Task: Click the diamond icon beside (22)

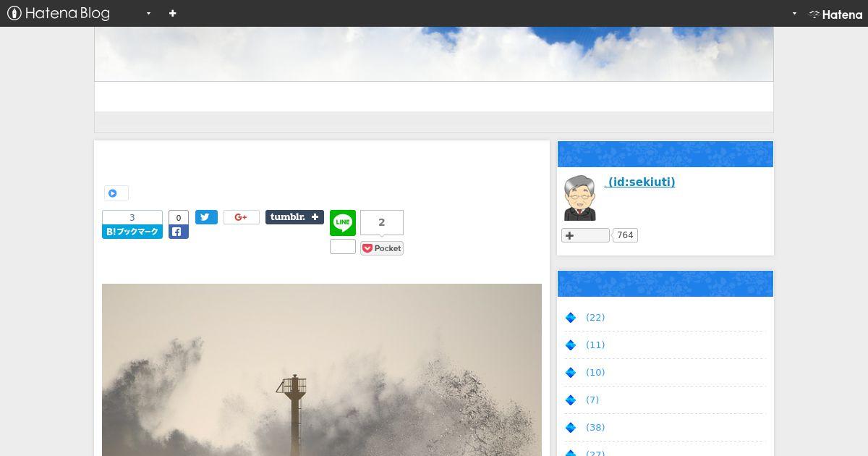Action: (x=571, y=318)
